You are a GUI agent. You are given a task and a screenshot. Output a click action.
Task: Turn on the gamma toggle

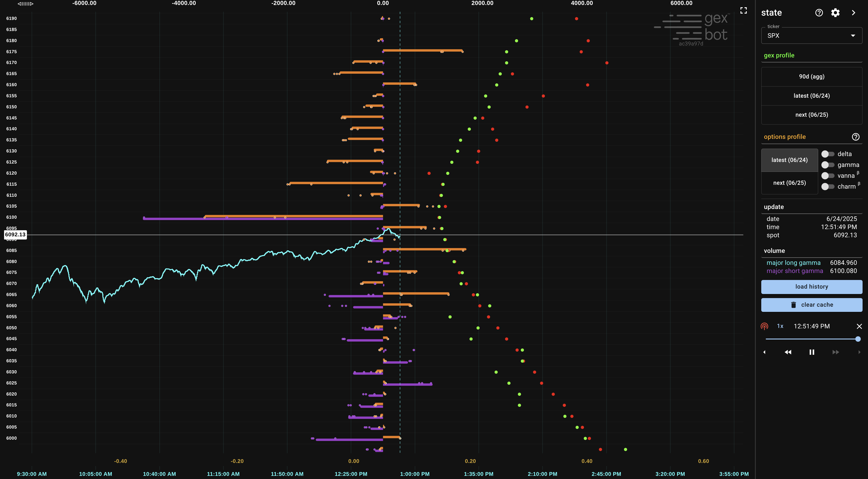(x=828, y=165)
